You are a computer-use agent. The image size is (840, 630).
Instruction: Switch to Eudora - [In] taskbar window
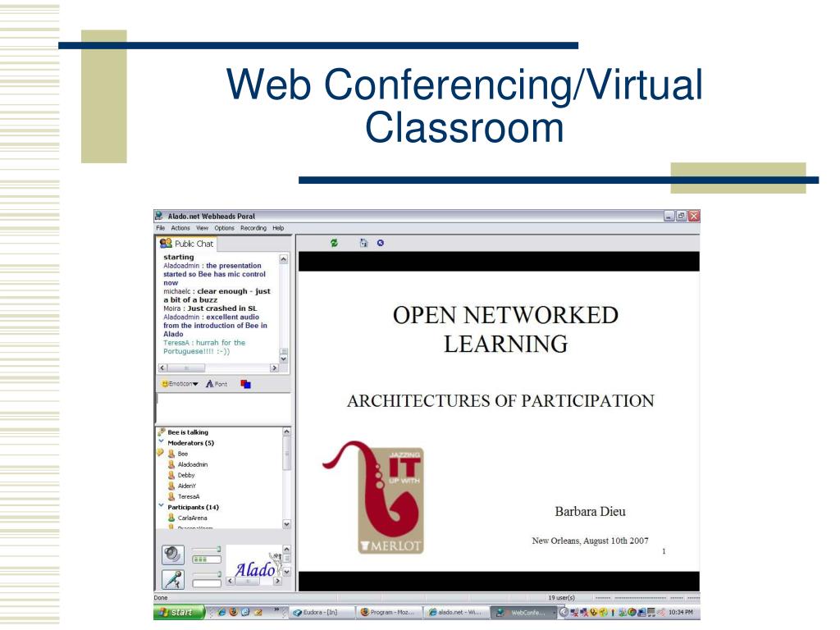pos(322,612)
